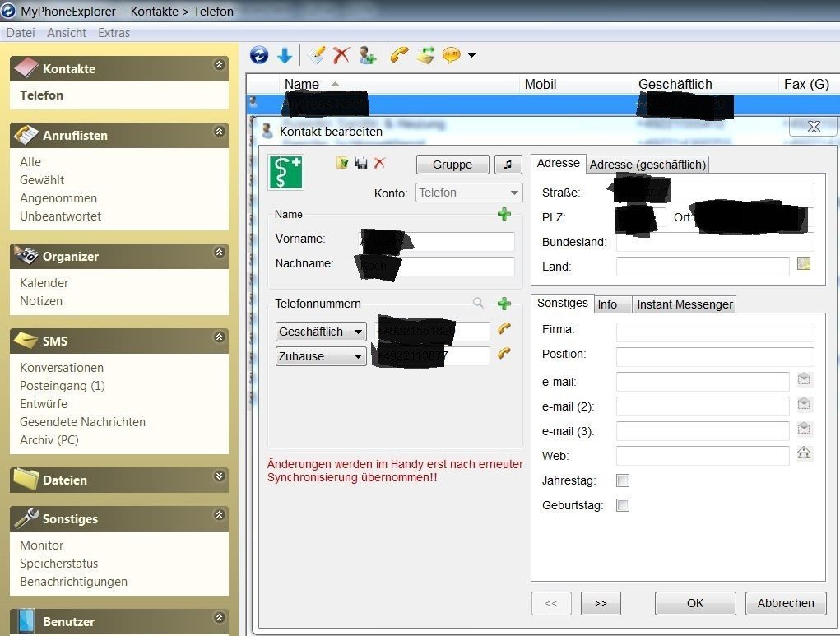This screenshot has height=636, width=840.
Task: Click the red X delete contact toolbar icon
Action: coord(341,55)
